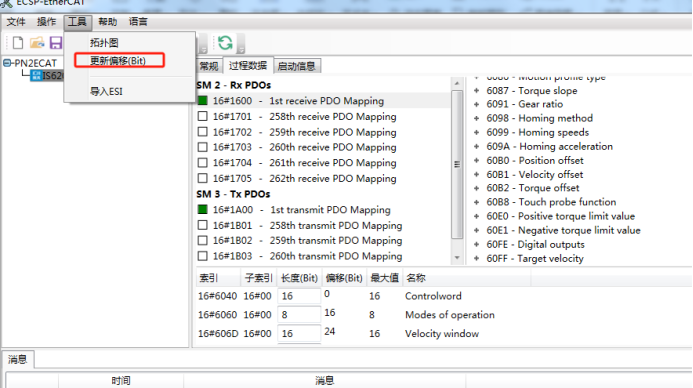
Task: Expand 60B0 Position offset entry
Action: [x=476, y=160]
